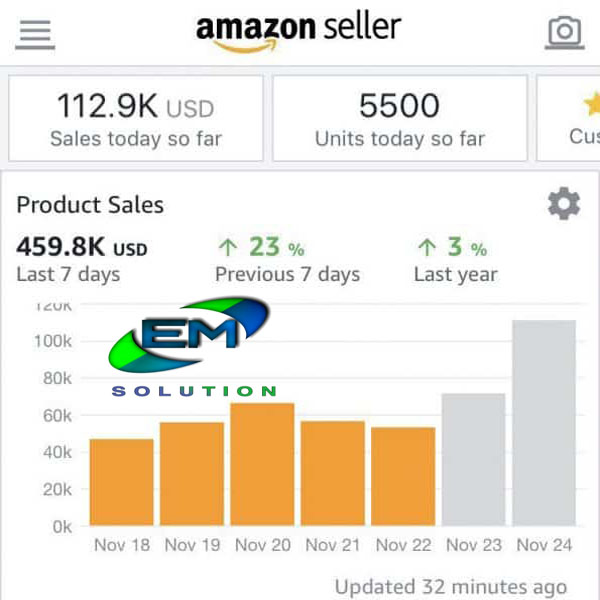Select the Nov 21 sales bar
600x600 pixels.
(x=333, y=473)
